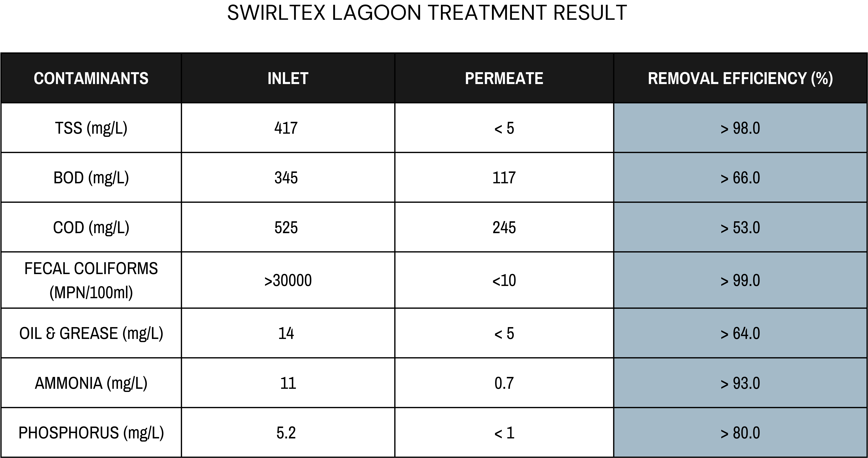Select the phosphorus inlet value 5.2

[286, 433]
